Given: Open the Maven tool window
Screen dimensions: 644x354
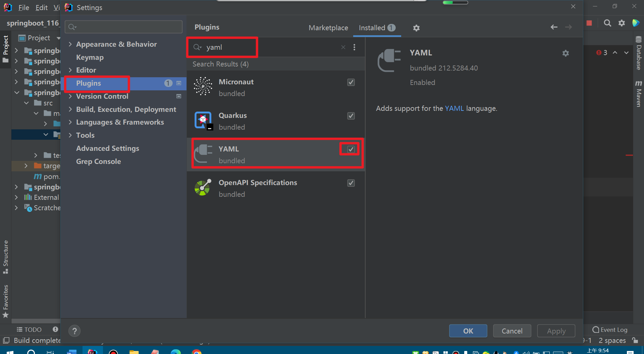Looking at the screenshot, I should [x=639, y=94].
